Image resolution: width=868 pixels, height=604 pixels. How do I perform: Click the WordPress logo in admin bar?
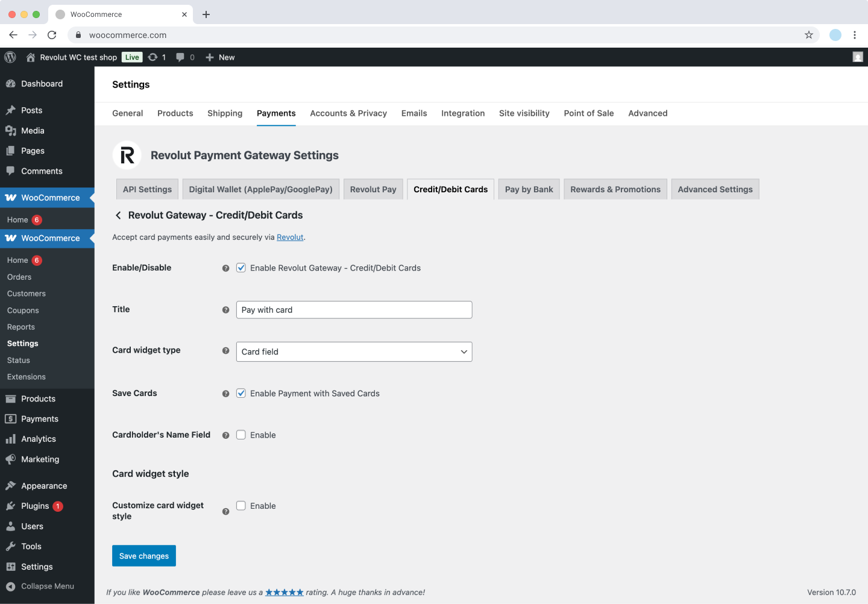10,57
